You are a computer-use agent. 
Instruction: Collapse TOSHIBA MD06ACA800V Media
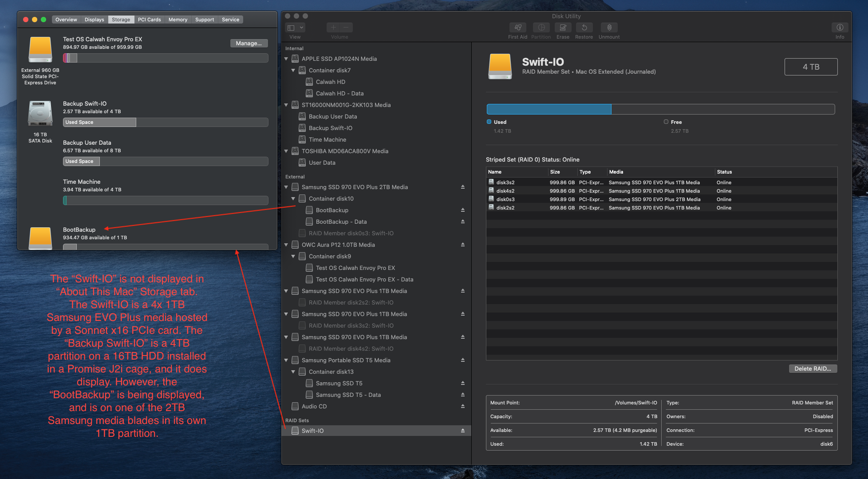286,151
